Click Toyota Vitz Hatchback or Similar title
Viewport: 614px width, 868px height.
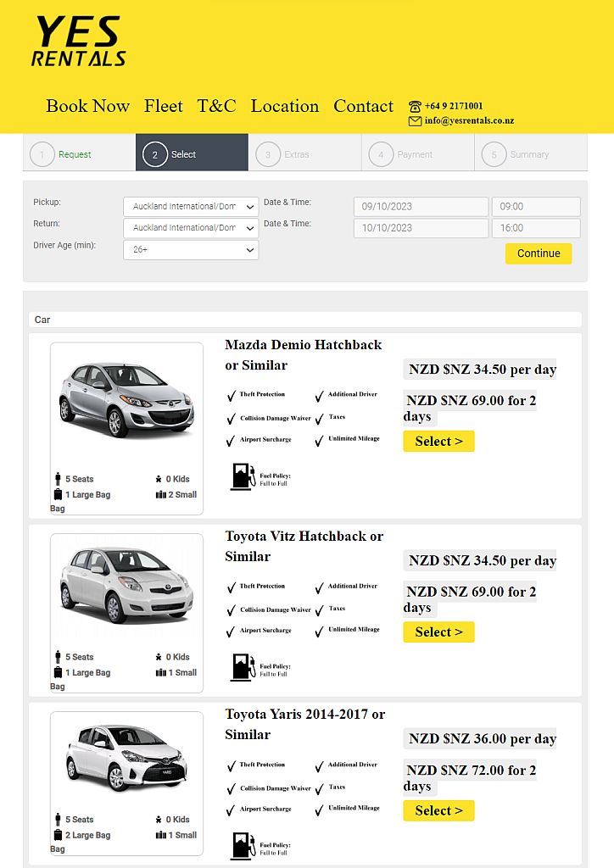(x=304, y=547)
